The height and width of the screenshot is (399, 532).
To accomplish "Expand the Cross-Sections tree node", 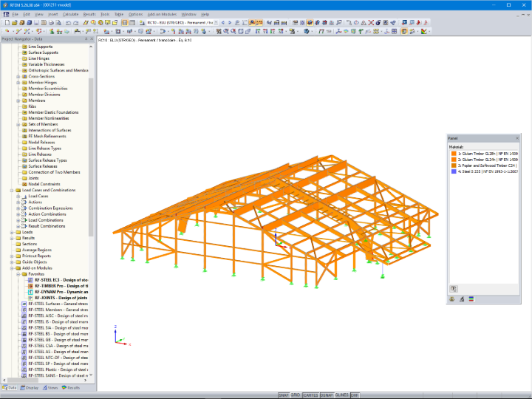I will pyautogui.click(x=18, y=76).
